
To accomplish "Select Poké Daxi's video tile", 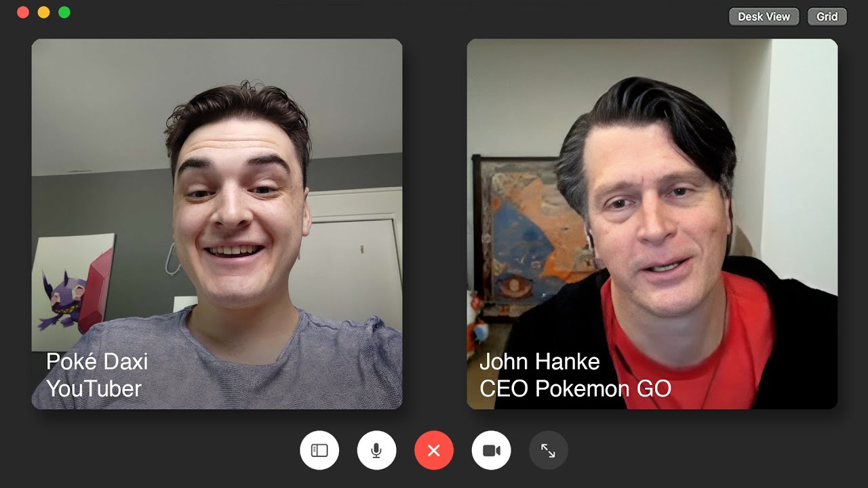I will point(217,224).
